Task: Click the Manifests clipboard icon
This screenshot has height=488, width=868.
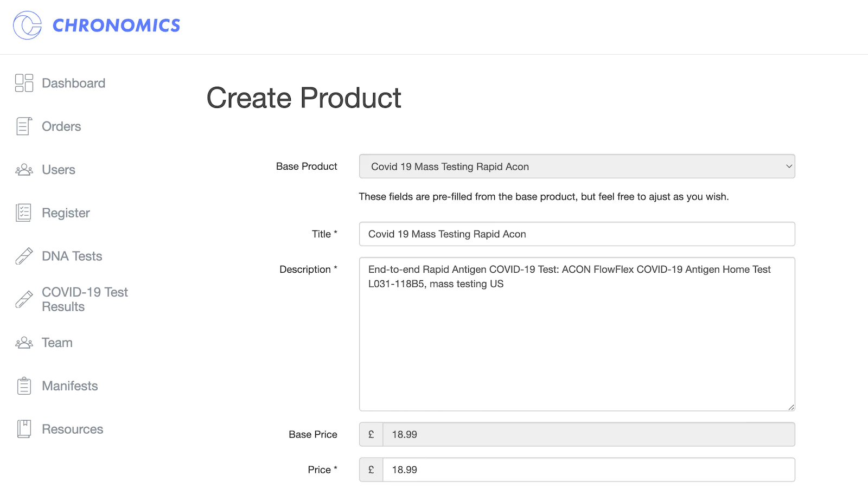Action: pyautogui.click(x=24, y=386)
